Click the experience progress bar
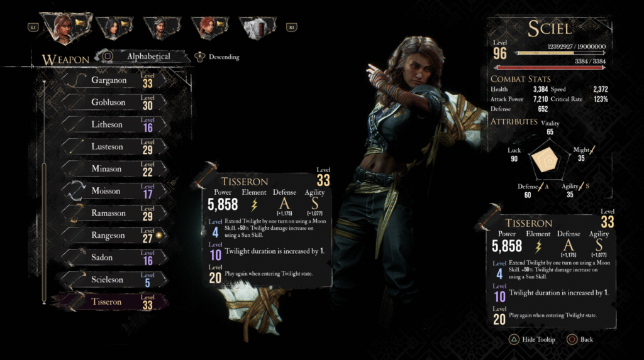The height and width of the screenshot is (360, 644). tap(560, 53)
